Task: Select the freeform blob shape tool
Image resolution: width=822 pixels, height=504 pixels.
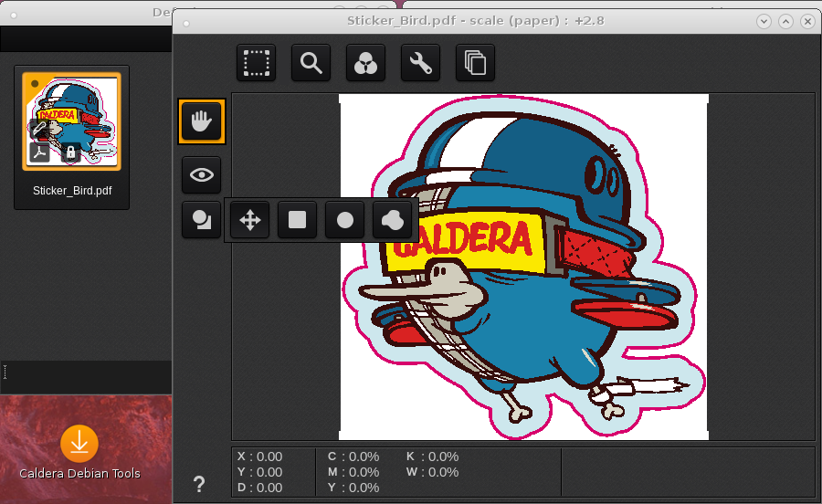Action: [392, 219]
